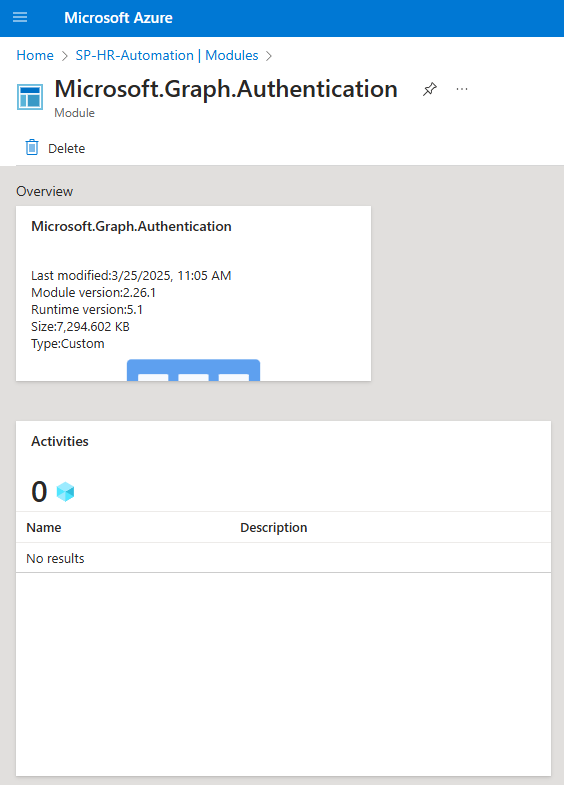564x785 pixels.
Task: Click the Microsoft Azure header title
Action: (119, 18)
